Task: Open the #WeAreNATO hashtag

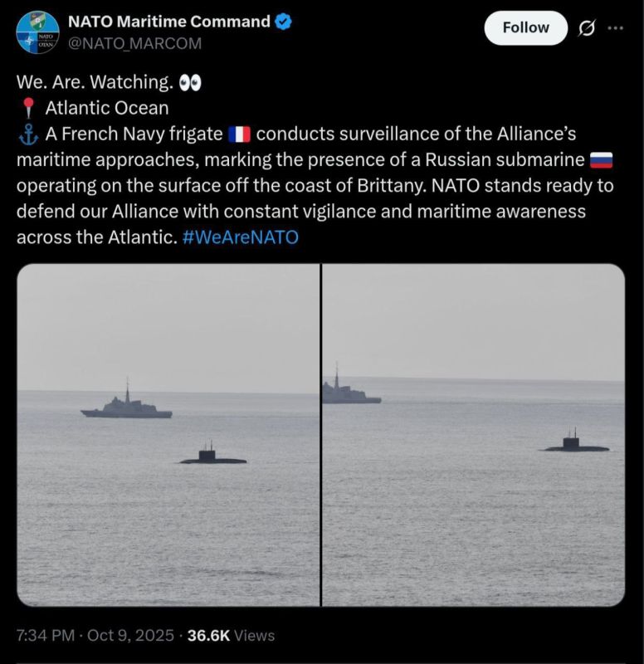Action: [243, 237]
